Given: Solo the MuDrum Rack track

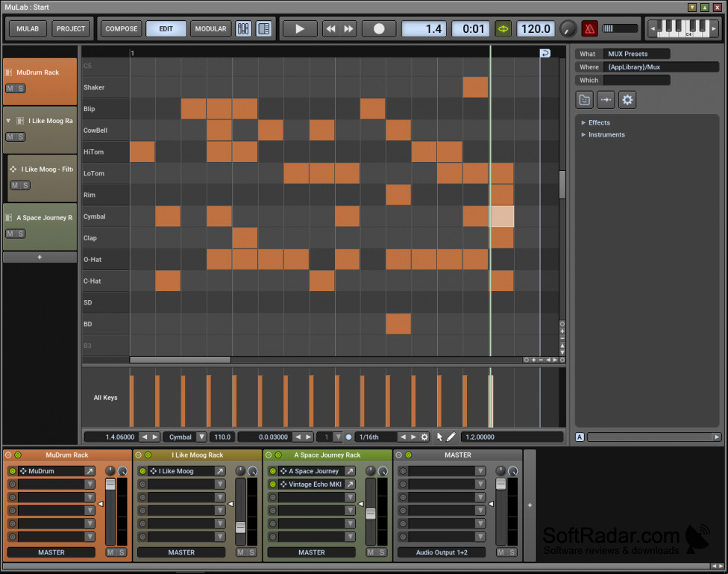Looking at the screenshot, I should pos(20,88).
